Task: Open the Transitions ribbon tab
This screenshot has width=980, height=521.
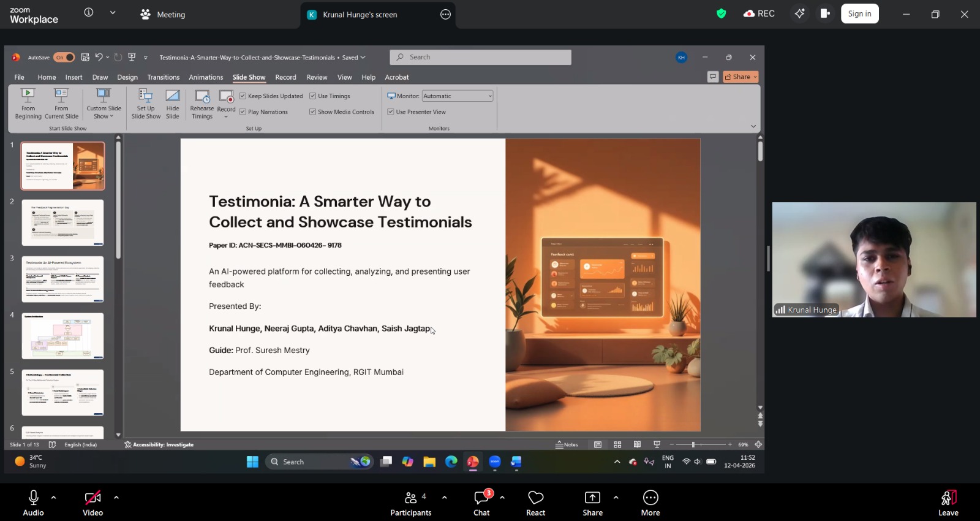Action: [x=163, y=77]
